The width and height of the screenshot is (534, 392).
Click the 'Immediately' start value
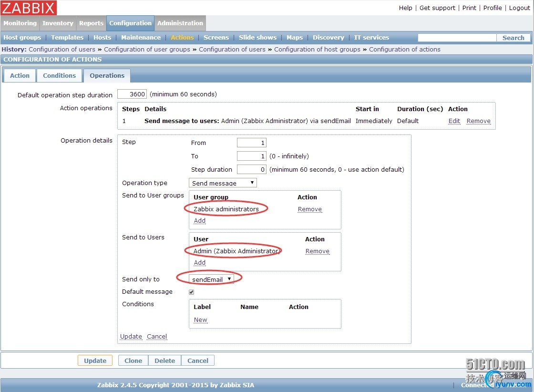click(374, 121)
